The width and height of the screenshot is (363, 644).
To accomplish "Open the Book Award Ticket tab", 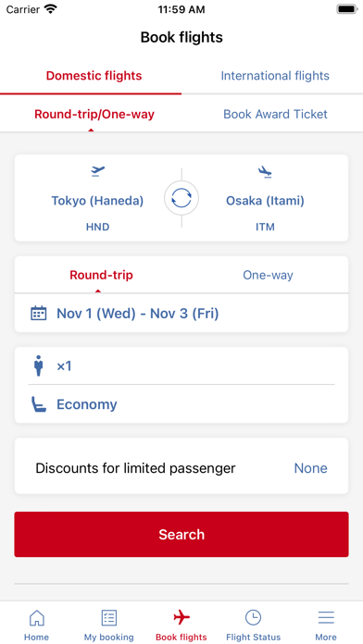I will 275,114.
